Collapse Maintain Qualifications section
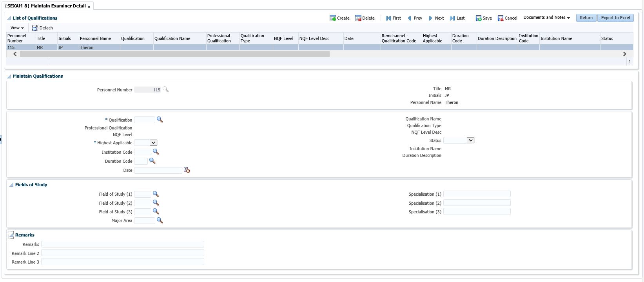This screenshot has height=282, width=644. point(9,76)
